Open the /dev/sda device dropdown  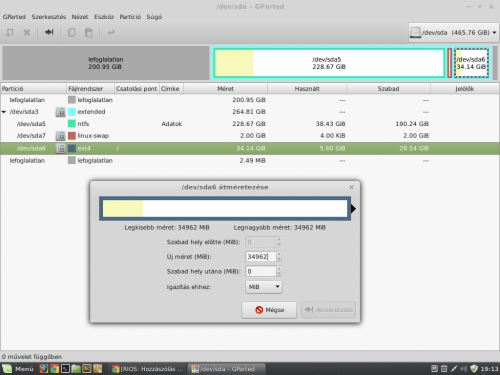454,32
